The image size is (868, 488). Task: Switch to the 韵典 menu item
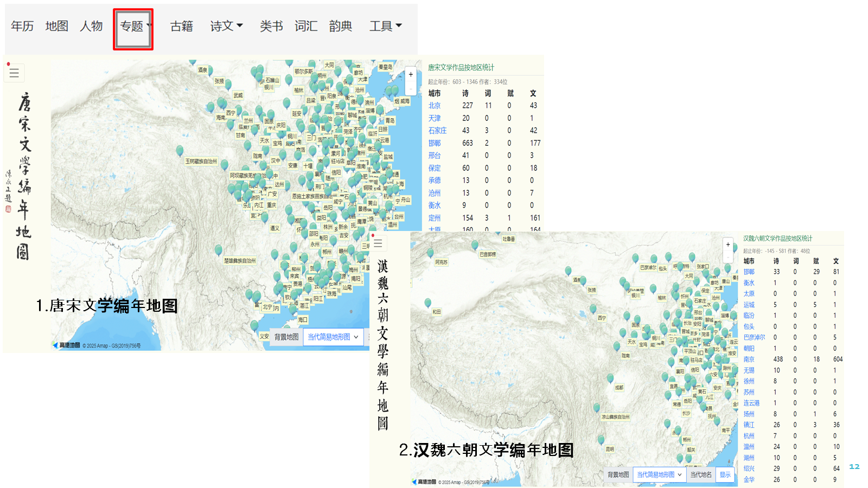(340, 26)
